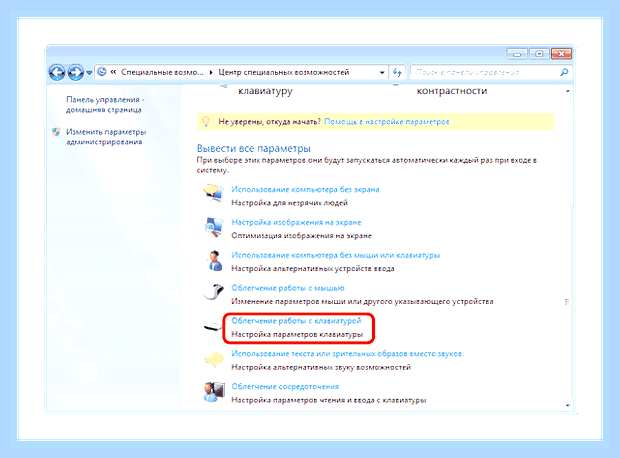Click the scrollbar up arrow
The height and width of the screenshot is (458, 620).
click(x=568, y=91)
